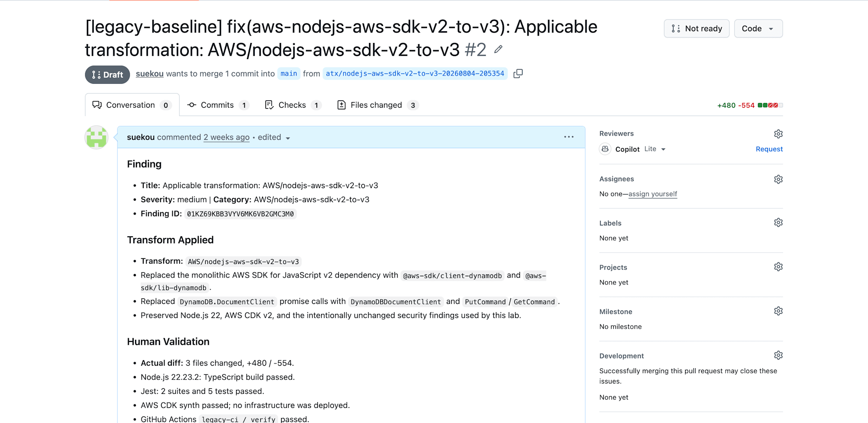The height and width of the screenshot is (423, 868).
Task: Open the Assignees gear settings
Action: [x=778, y=179]
